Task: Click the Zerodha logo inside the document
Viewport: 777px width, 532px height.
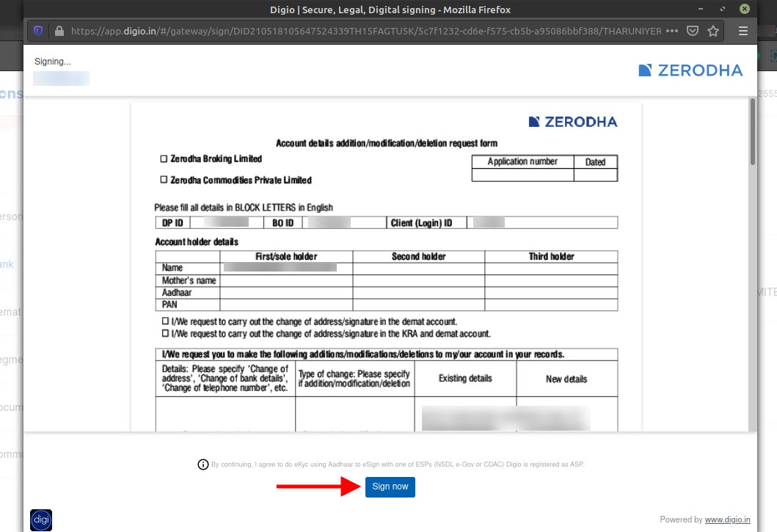Action: (573, 122)
